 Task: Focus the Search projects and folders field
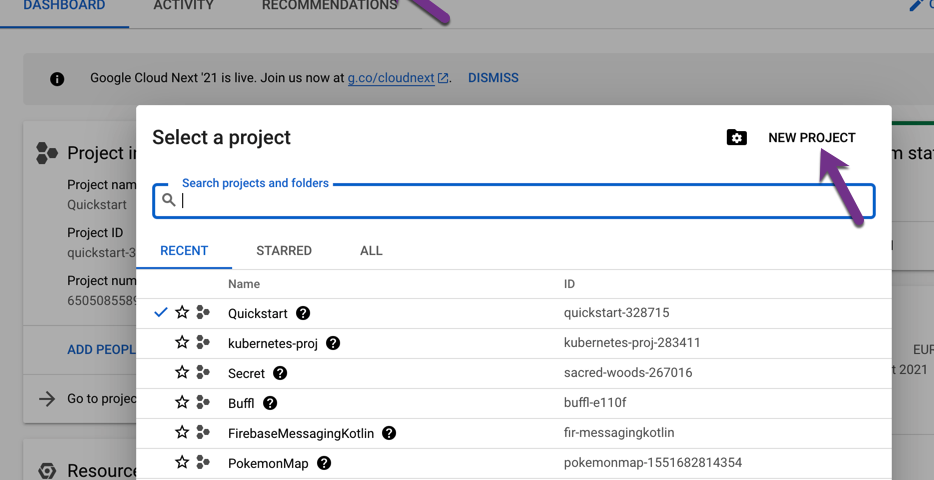[513, 201]
